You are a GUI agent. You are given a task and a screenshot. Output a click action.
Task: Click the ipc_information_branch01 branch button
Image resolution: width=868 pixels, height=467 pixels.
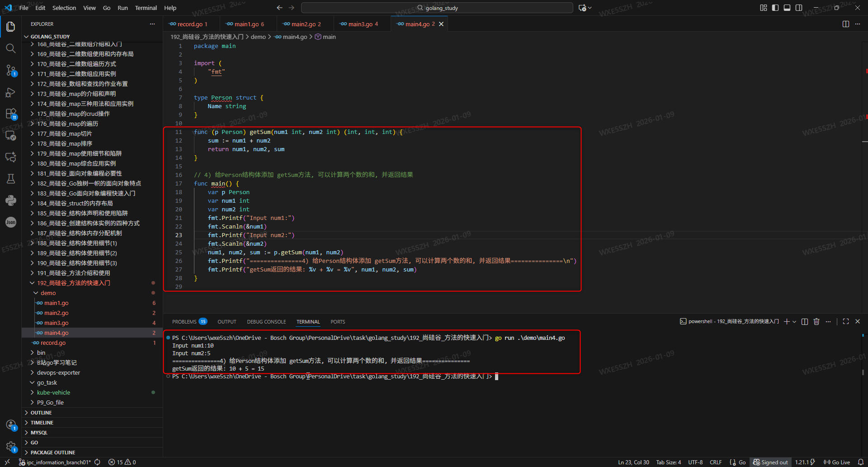coord(55,462)
